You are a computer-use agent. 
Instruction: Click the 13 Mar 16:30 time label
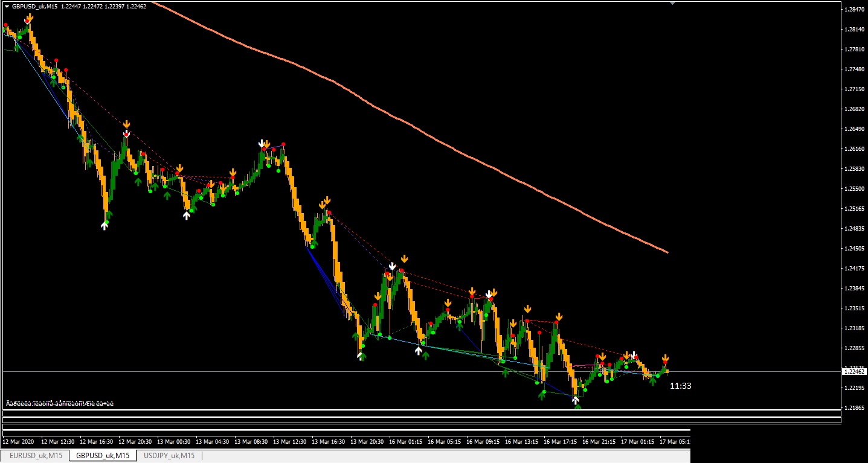(329, 442)
